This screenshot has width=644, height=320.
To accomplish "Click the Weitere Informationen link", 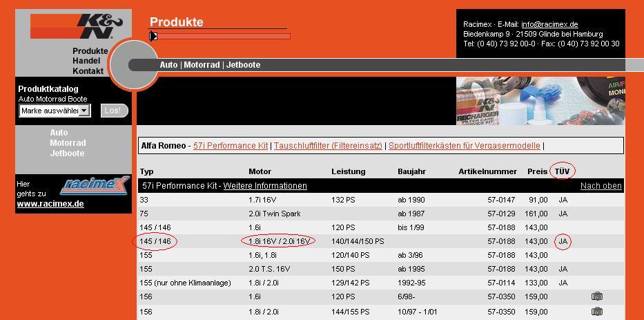I will 265,186.
